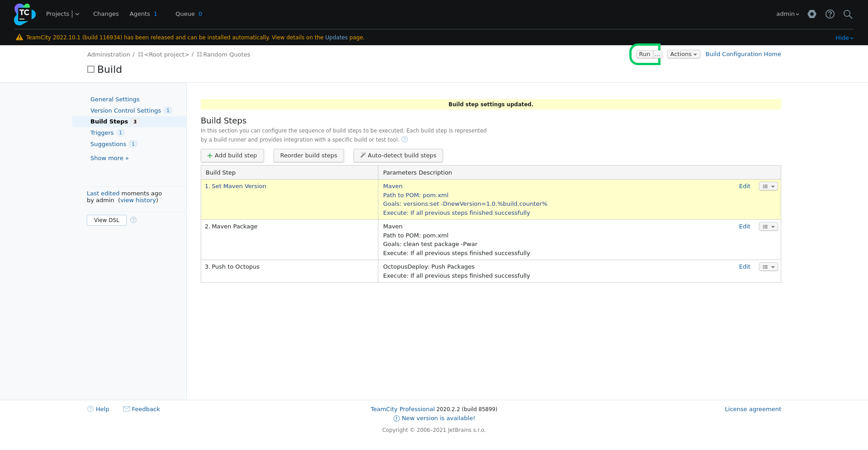Screen dimensions: 868x450
Task: Edit the Set Maven Version step
Action: (x=745, y=186)
